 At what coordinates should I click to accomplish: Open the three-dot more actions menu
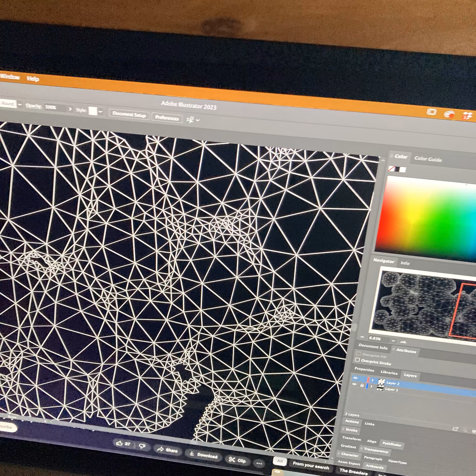point(259,463)
